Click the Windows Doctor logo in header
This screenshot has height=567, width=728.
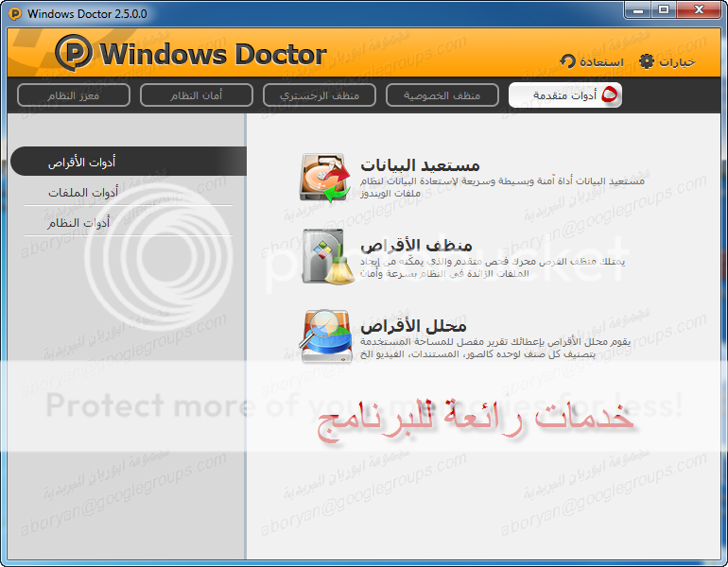(x=74, y=53)
